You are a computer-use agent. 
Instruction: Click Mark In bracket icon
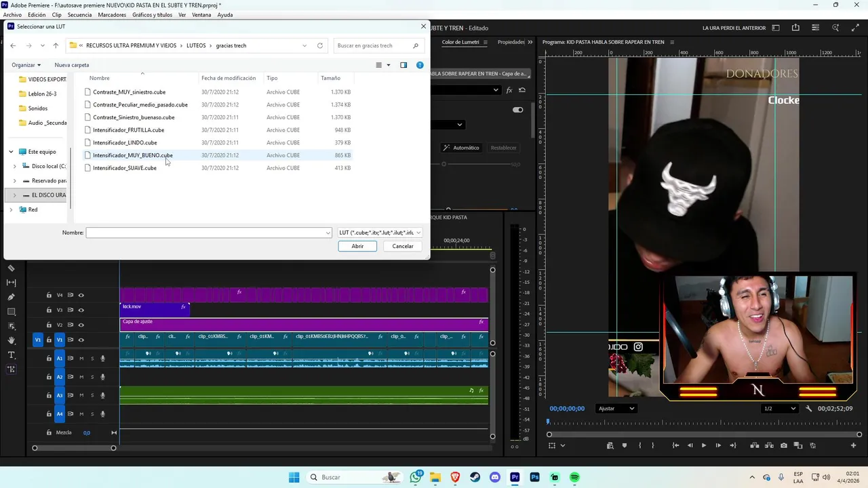coord(639,445)
